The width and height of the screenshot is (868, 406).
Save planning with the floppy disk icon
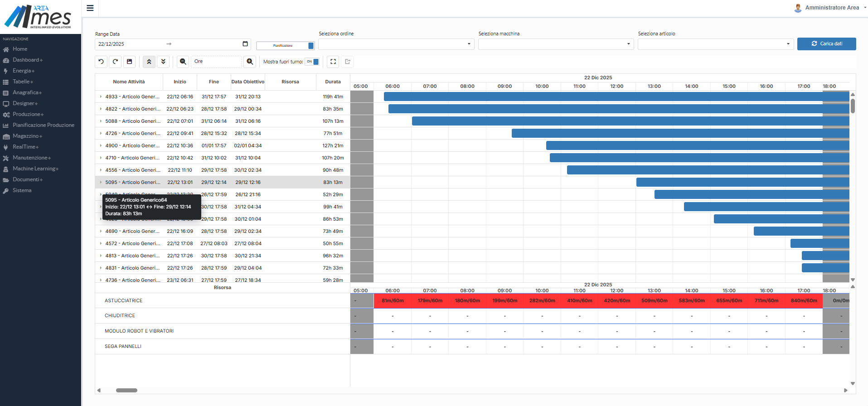pyautogui.click(x=130, y=62)
